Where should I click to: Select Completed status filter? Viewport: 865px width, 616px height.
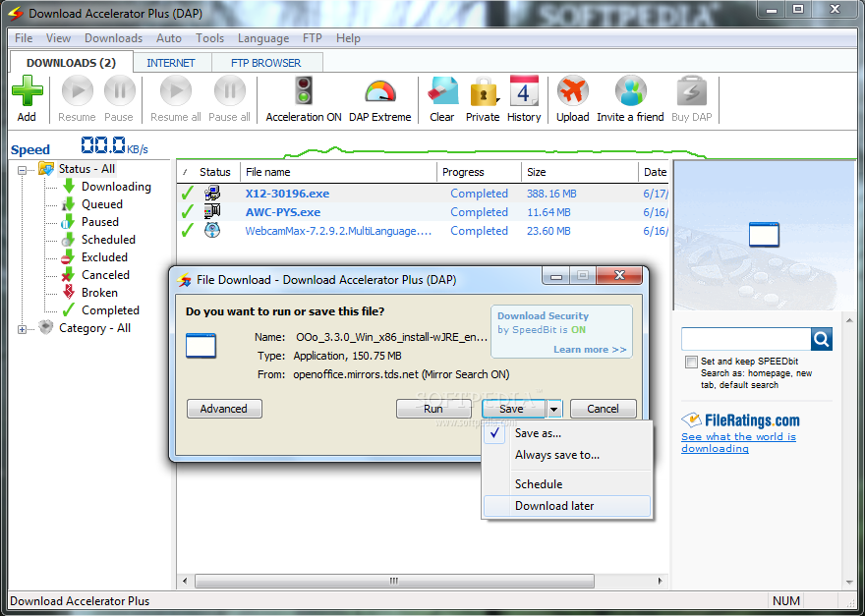[x=110, y=309]
